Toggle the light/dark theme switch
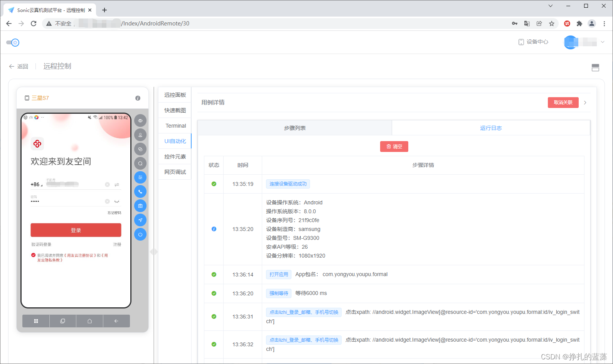613x364 pixels. point(13,42)
